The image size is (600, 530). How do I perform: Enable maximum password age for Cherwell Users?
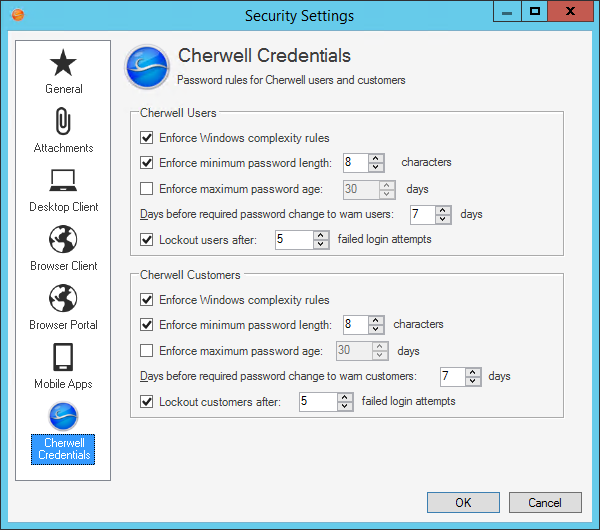[147, 188]
